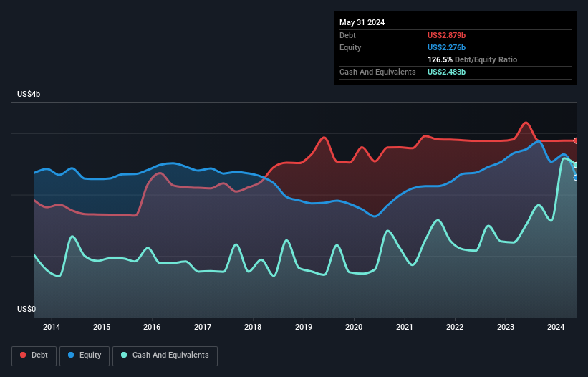Click the Debt label in tooltip
This screenshot has width=588, height=377.
point(347,35)
